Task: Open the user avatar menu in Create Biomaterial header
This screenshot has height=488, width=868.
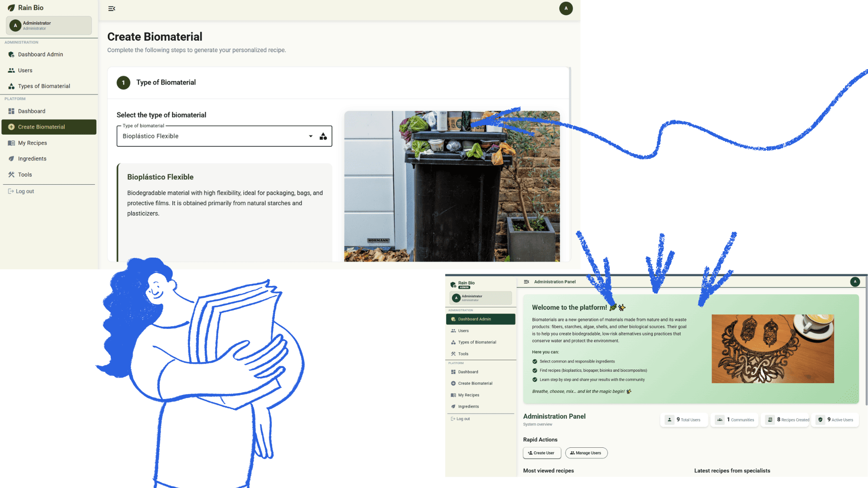Action: [566, 9]
